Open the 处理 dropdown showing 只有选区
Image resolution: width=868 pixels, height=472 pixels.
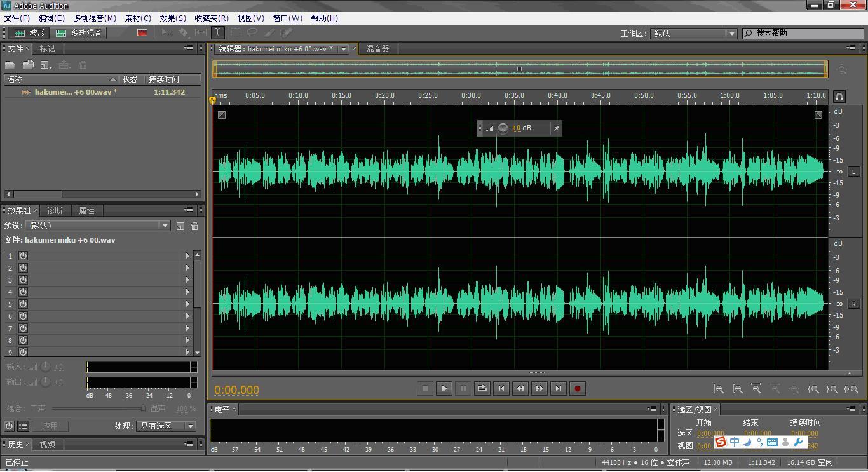tap(166, 426)
